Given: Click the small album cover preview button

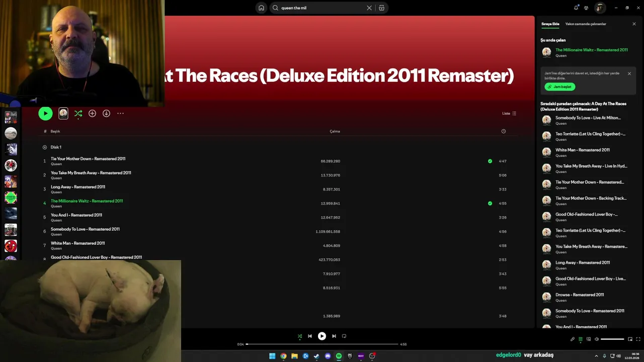Looking at the screenshot, I should tap(63, 114).
